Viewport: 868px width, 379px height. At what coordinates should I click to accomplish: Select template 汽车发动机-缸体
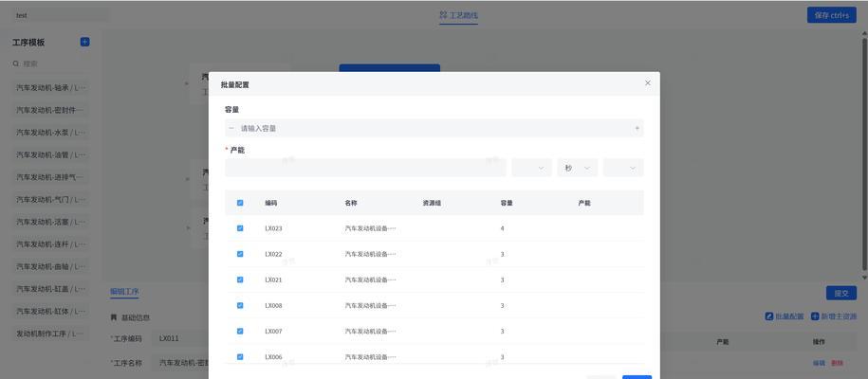[51, 311]
